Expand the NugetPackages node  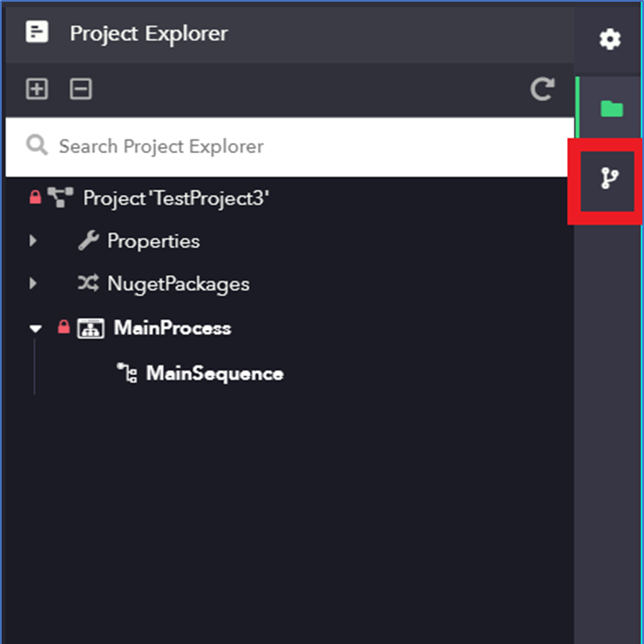pyautogui.click(x=33, y=283)
